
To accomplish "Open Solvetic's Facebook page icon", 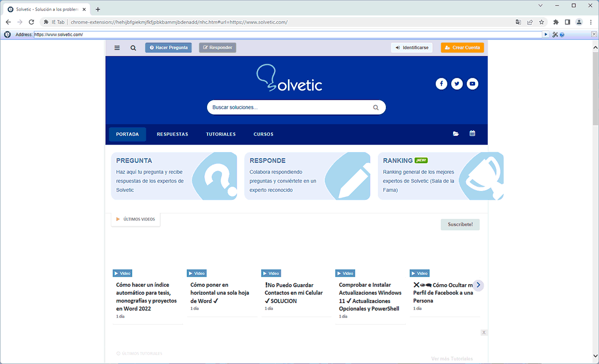I will 441,84.
